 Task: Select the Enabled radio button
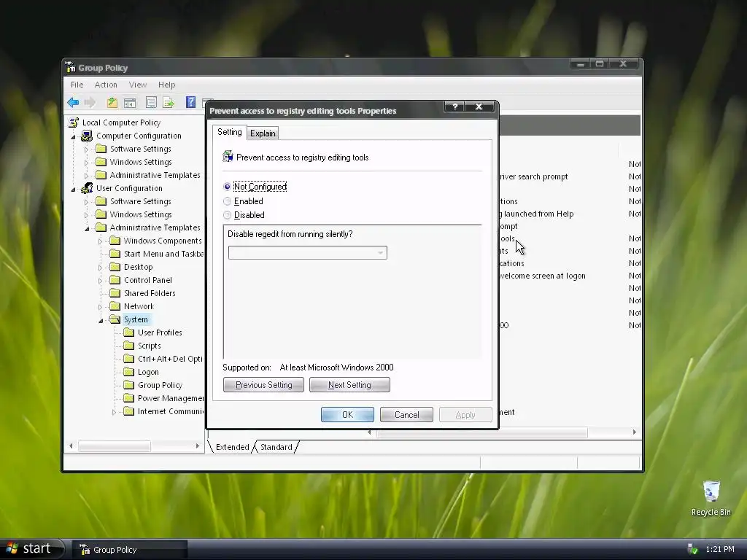pyautogui.click(x=228, y=201)
